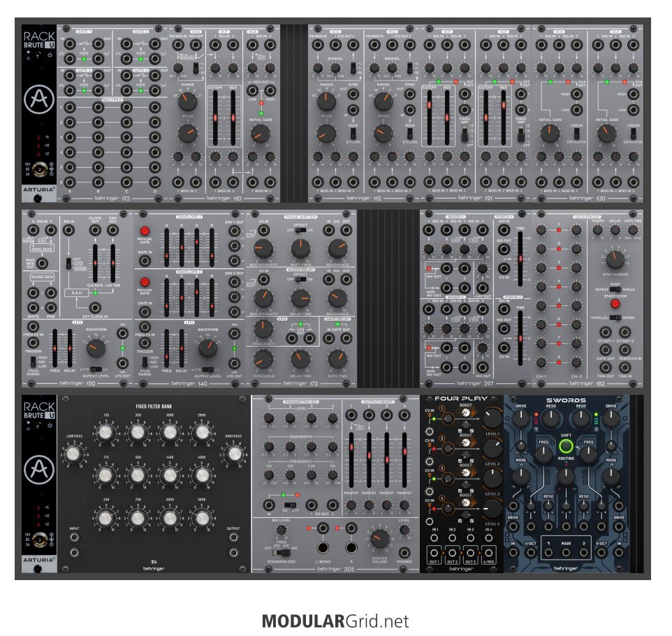The height and width of the screenshot is (636, 672).
Task: Click the Threshold knob on module 172
Action: pyautogui.click(x=263, y=359)
